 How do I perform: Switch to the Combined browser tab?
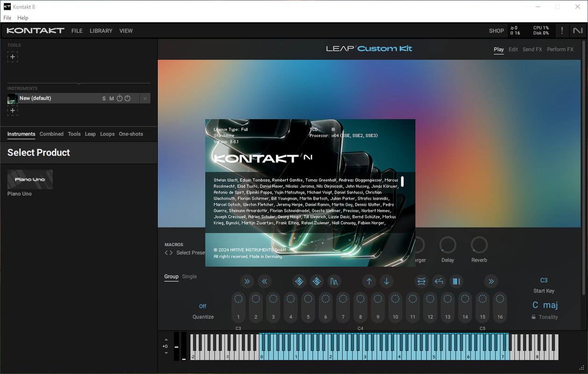[x=51, y=134]
